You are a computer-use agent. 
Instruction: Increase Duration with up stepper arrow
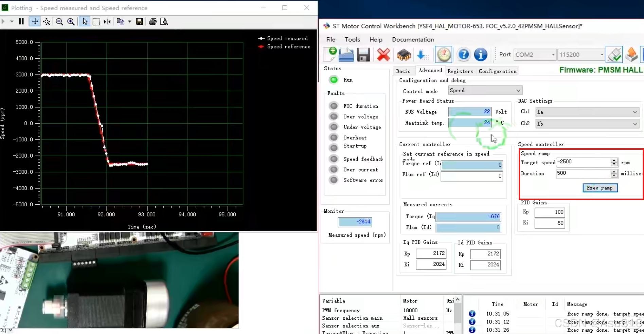[614, 171]
